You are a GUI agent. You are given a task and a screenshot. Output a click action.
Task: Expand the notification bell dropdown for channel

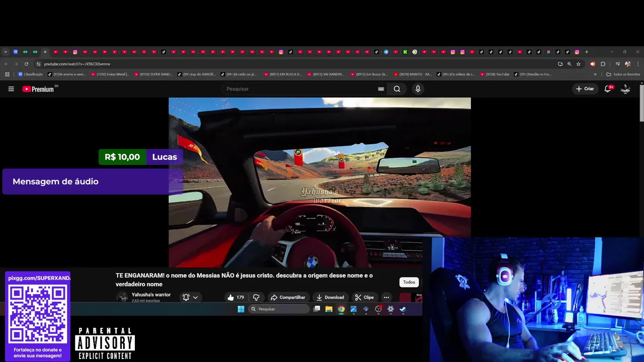[x=190, y=297]
